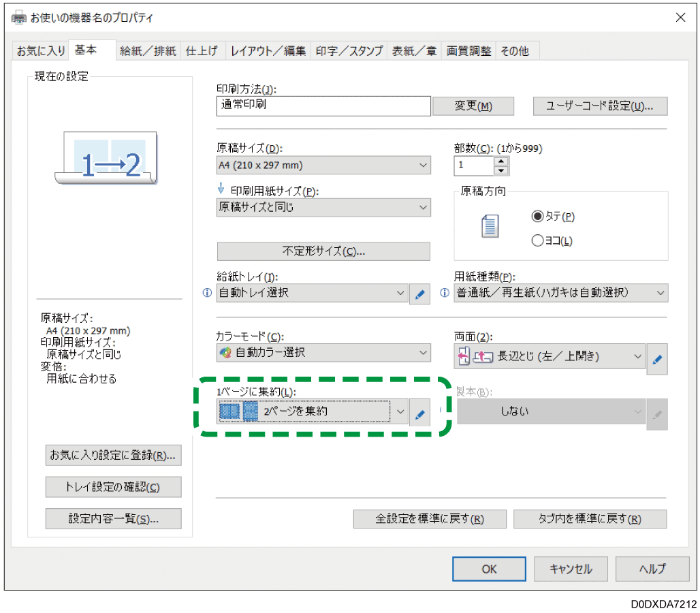The height and width of the screenshot is (613, 700).
Task: Switch to the 給紙／排紙 tab
Action: (148, 51)
